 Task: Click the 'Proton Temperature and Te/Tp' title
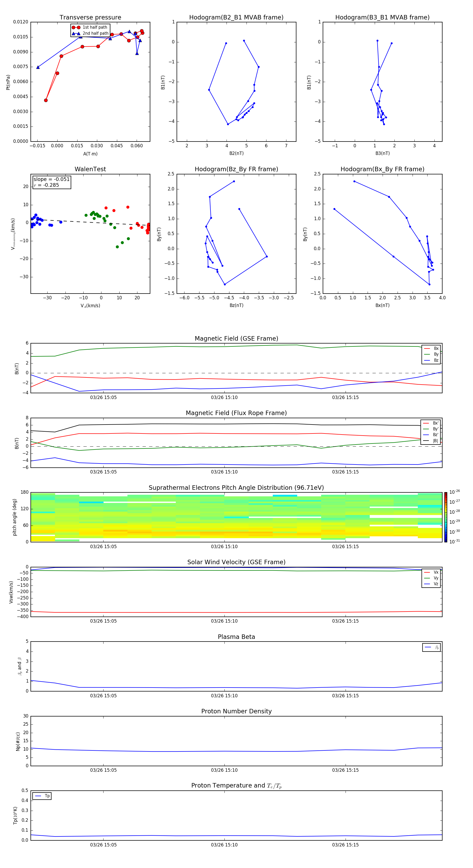pos(236,786)
